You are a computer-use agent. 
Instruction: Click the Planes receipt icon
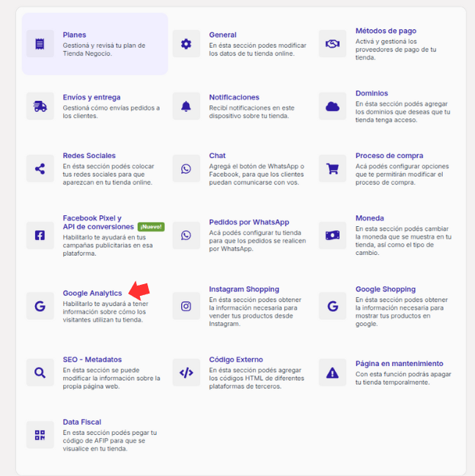point(40,44)
